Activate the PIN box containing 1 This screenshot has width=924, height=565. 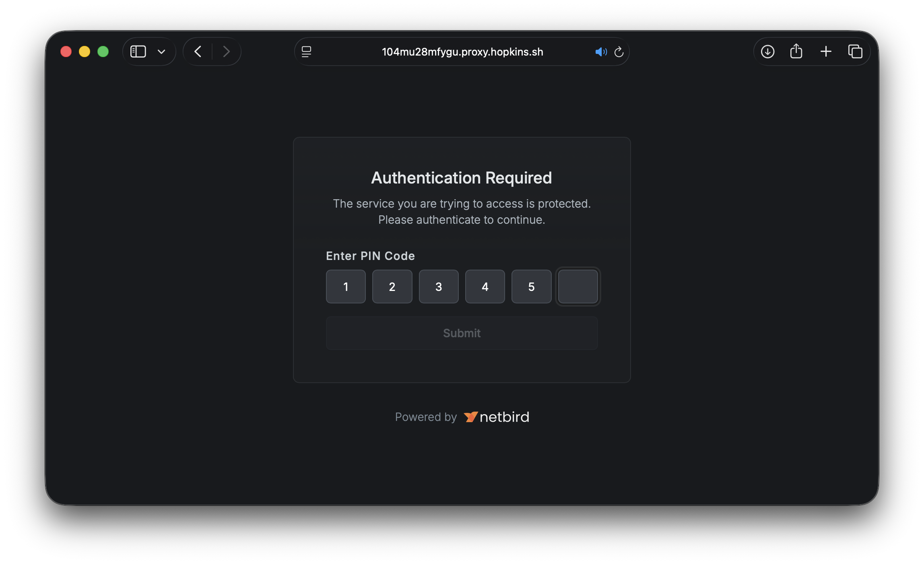pos(345,287)
